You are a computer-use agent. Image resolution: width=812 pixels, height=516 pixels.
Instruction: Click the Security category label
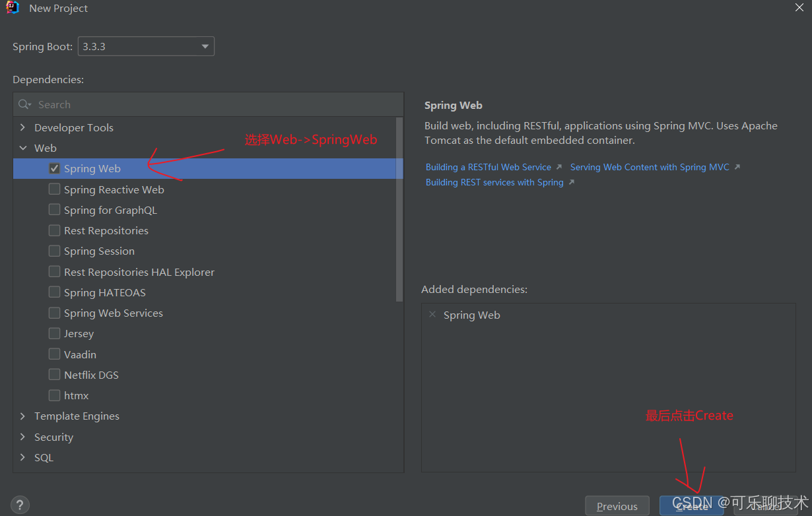pos(53,437)
